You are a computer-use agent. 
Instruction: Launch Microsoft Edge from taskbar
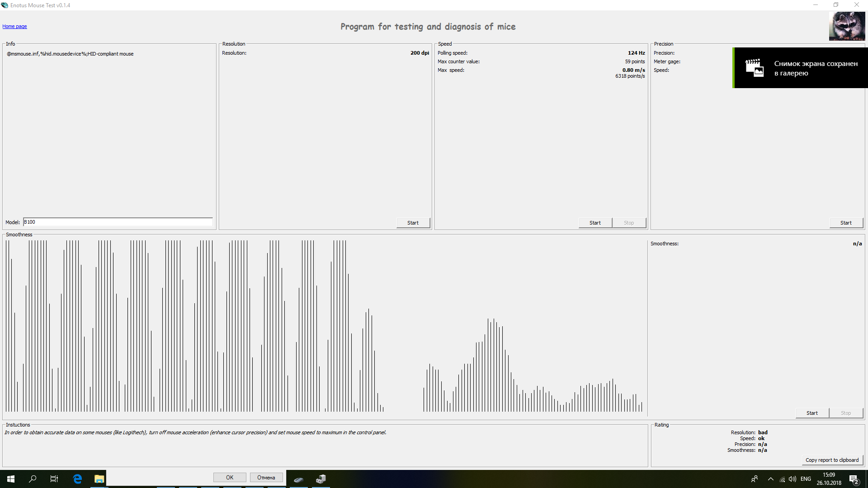[x=77, y=479]
